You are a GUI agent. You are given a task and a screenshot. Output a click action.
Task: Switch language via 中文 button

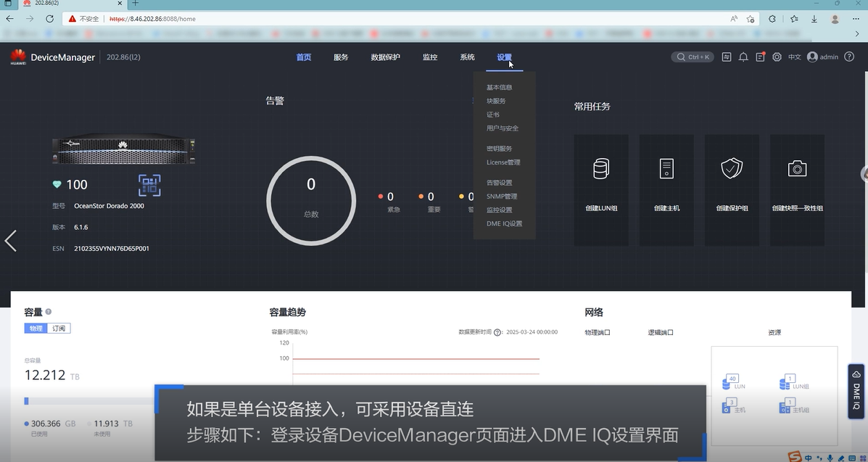[x=794, y=57]
